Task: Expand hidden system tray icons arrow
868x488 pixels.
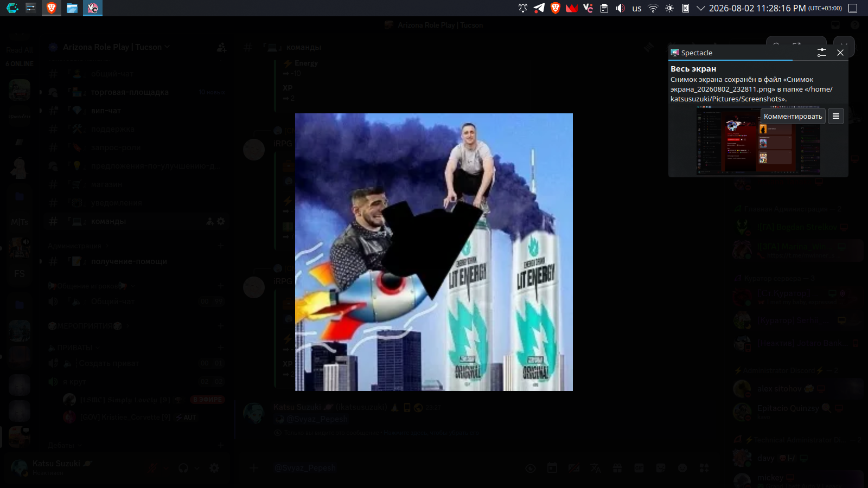Action: pos(700,8)
